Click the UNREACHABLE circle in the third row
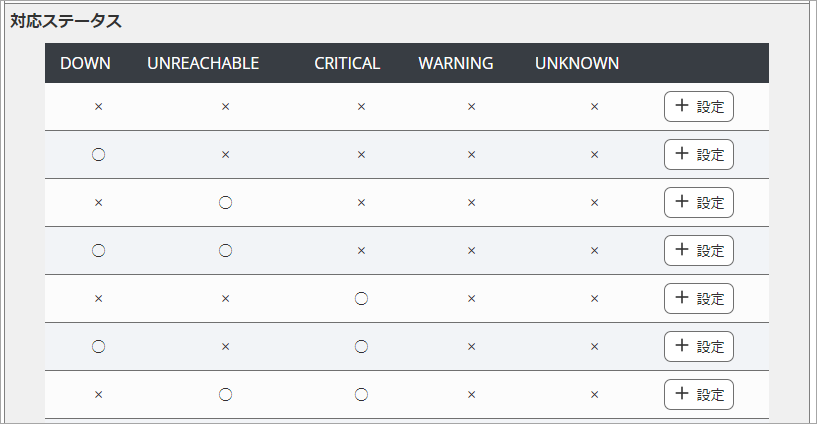Viewport: 817px width, 424px height. pos(226,202)
